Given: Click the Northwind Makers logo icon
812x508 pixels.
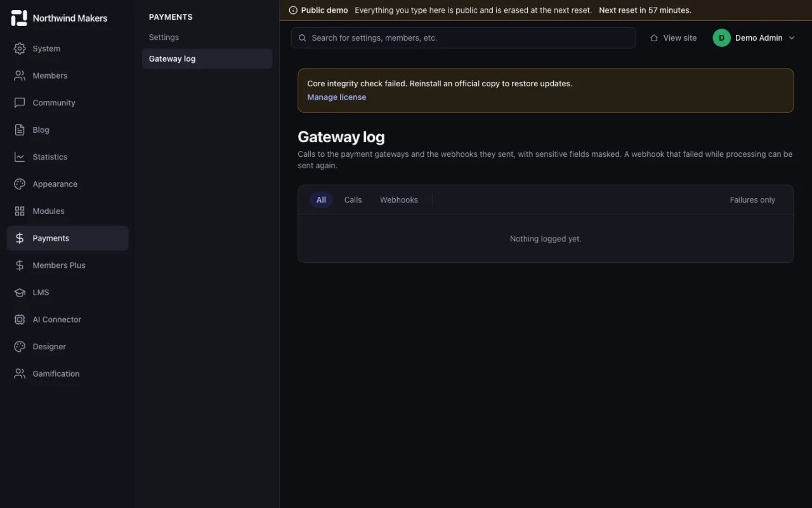Looking at the screenshot, I should coord(19,18).
